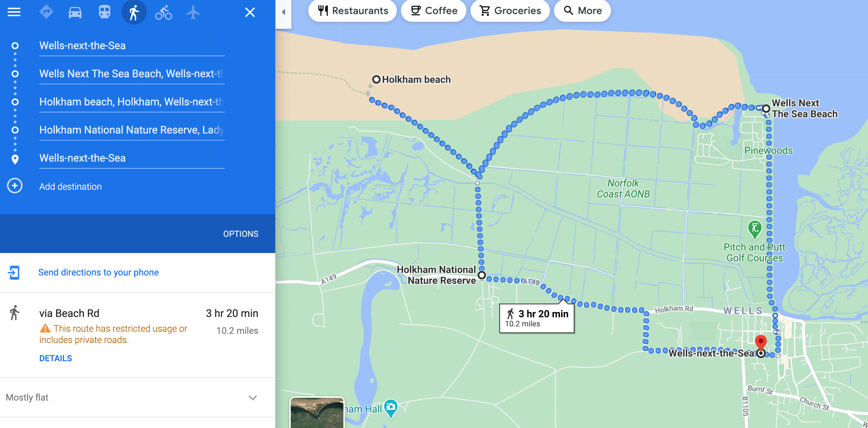The width and height of the screenshot is (868, 428).
Task: Close the directions panel
Action: [250, 12]
